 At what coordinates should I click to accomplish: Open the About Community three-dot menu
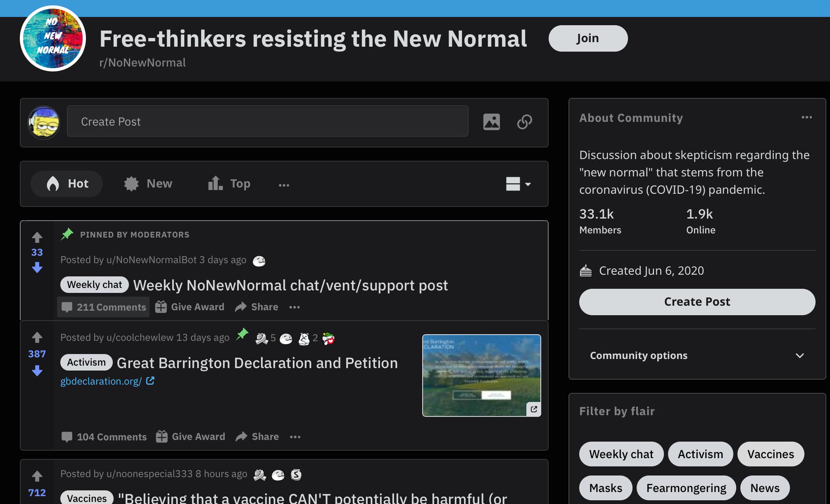click(x=807, y=118)
